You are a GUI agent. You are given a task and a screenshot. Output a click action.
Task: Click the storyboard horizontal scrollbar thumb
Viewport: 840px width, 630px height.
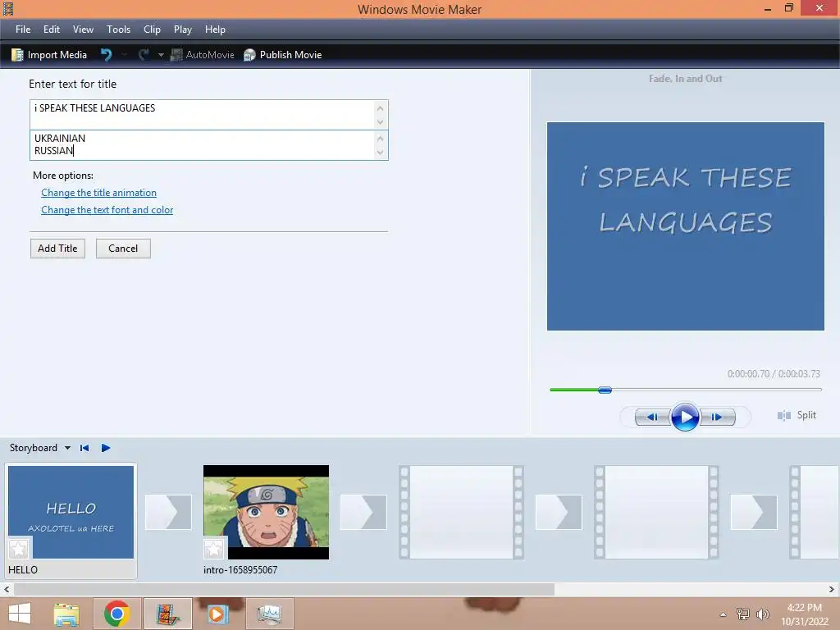click(284, 589)
